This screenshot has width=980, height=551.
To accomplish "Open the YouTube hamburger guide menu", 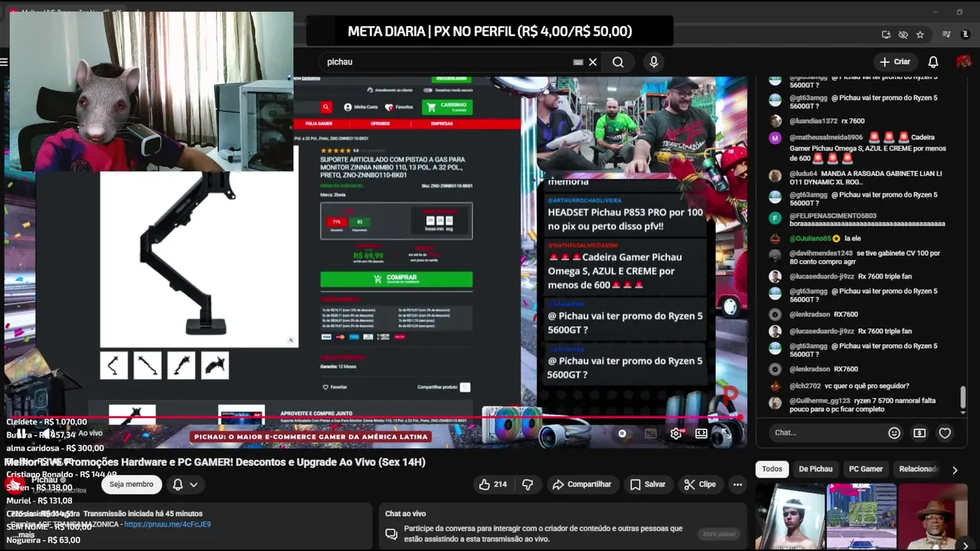I will pos(4,62).
